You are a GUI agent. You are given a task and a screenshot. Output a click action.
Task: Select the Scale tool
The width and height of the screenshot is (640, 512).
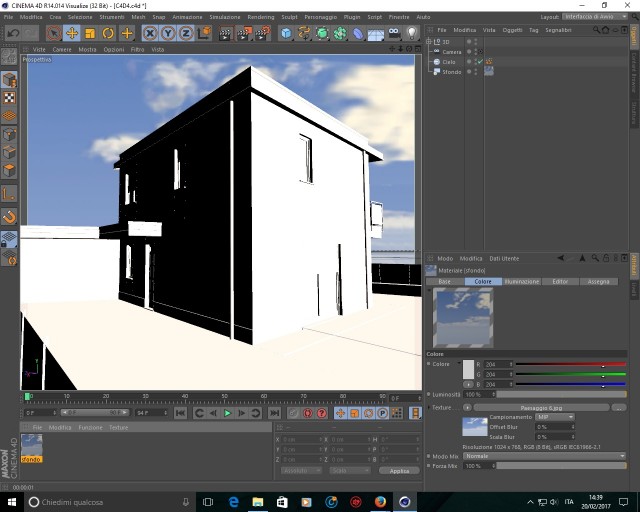(90, 33)
